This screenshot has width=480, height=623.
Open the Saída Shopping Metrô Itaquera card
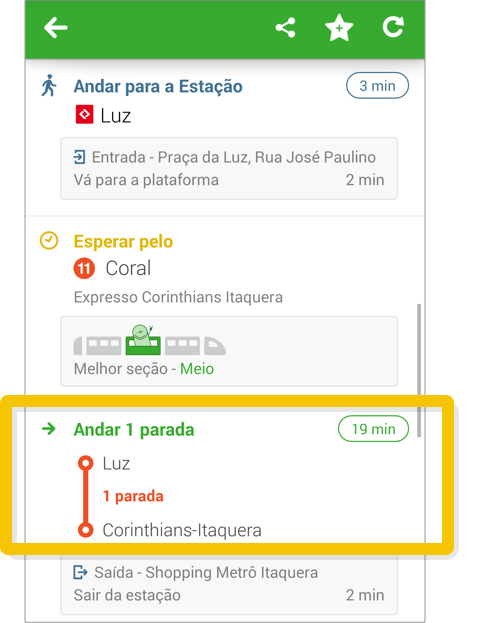[229, 583]
